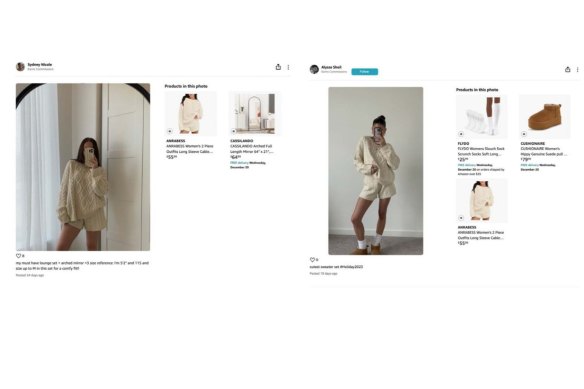View ANRABESS sweater set thumbnail in Sydney's post
This screenshot has height=389, width=584.
tap(191, 114)
